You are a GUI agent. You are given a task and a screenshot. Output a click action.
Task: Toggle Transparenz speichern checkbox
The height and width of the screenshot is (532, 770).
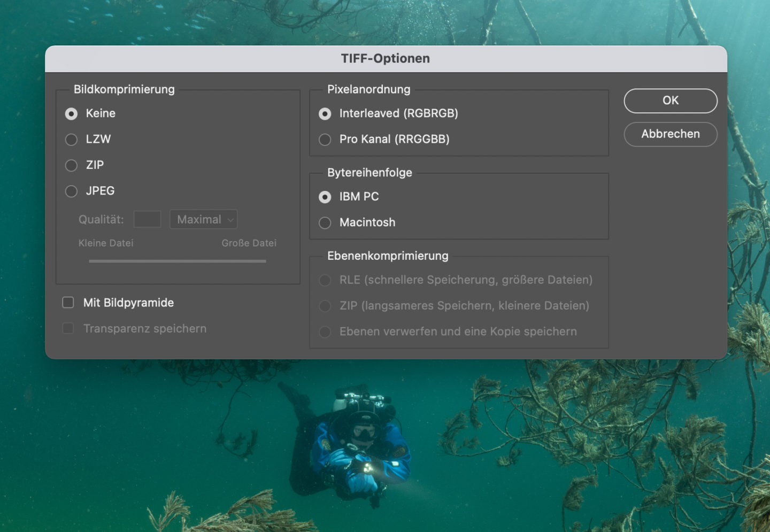click(68, 328)
